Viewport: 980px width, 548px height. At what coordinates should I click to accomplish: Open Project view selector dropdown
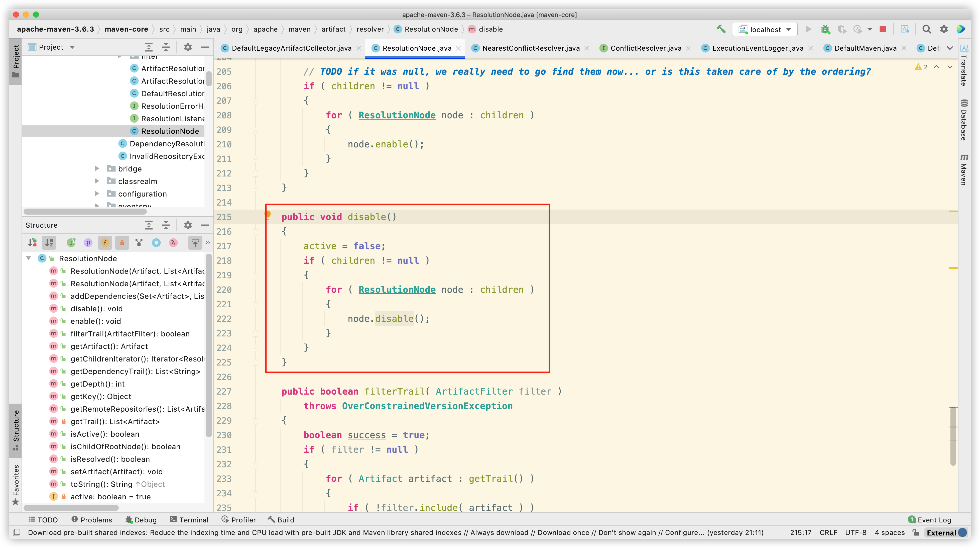52,47
